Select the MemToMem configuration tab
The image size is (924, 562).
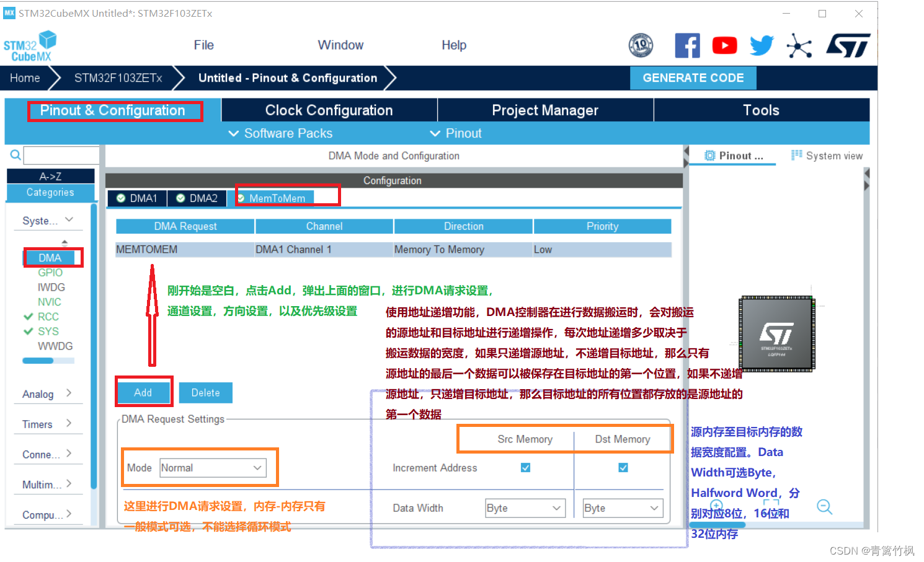[271, 198]
